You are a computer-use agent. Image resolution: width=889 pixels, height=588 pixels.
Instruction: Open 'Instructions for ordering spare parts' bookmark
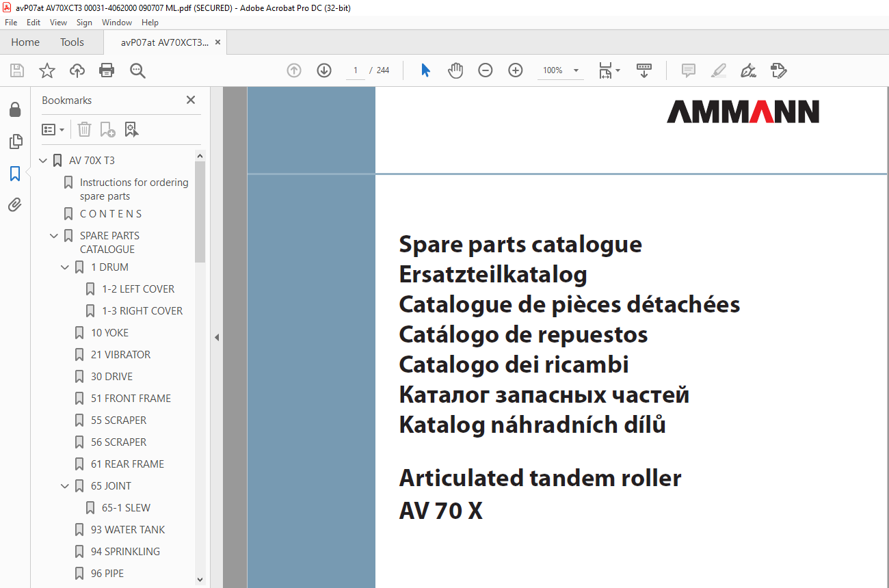(134, 189)
